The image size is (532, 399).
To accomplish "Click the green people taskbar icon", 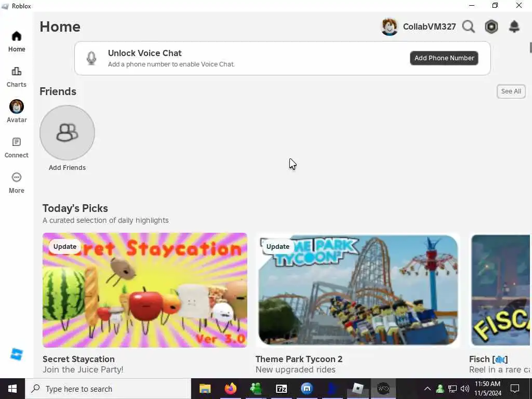I will coord(256,389).
